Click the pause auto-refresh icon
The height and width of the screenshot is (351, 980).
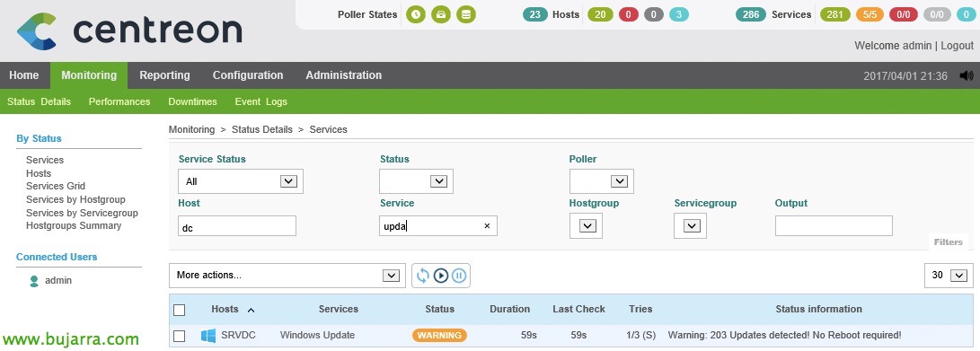pyautogui.click(x=459, y=276)
